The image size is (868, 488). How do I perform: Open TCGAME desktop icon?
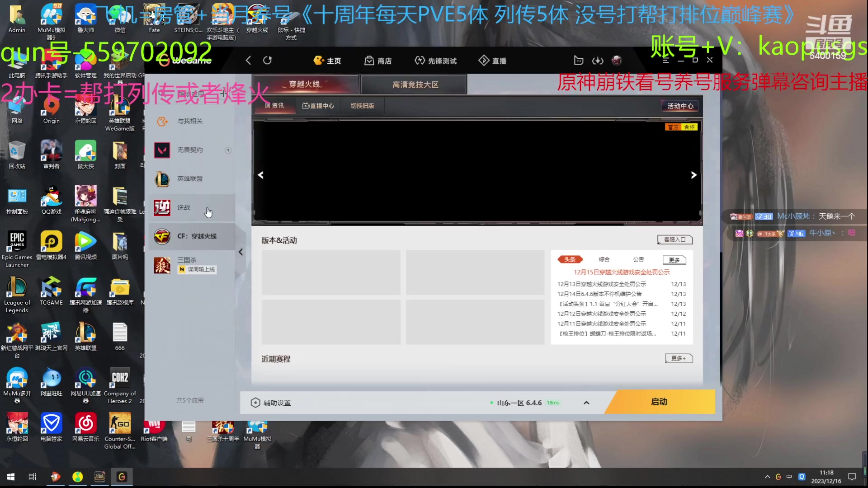point(51,291)
